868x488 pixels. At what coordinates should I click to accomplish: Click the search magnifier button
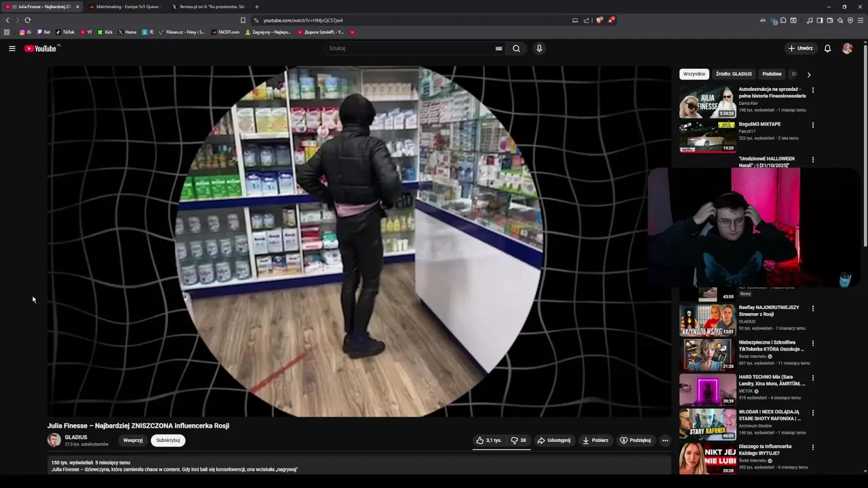(516, 48)
